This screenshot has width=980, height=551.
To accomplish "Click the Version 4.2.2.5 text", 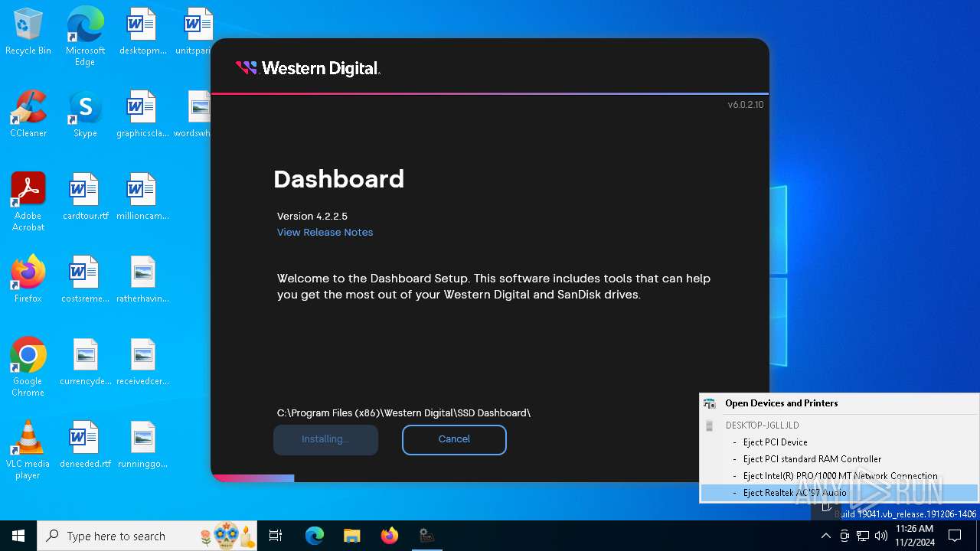I will (x=312, y=217).
